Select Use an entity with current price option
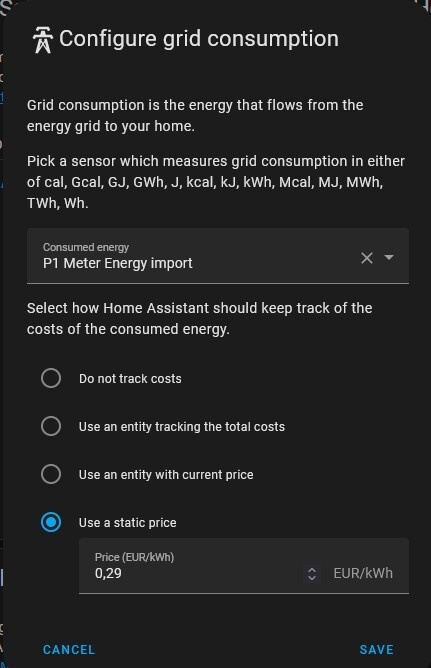The width and height of the screenshot is (431, 668). (x=51, y=474)
